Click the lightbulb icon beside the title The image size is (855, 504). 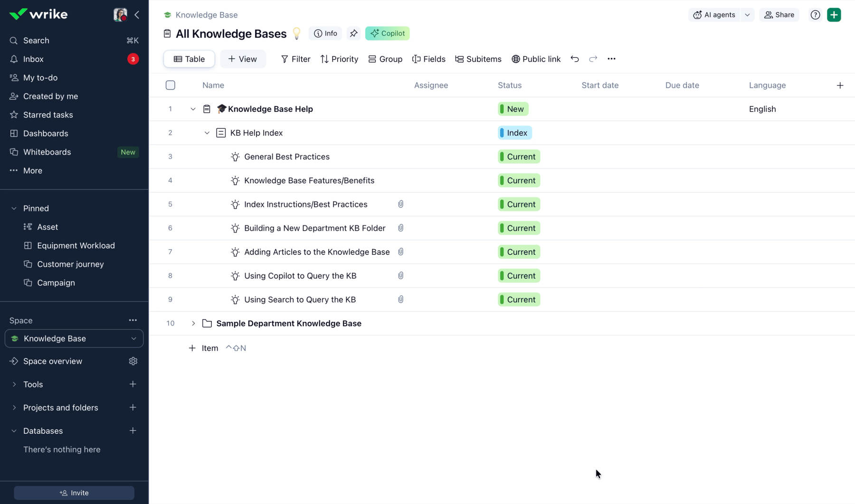(x=297, y=33)
